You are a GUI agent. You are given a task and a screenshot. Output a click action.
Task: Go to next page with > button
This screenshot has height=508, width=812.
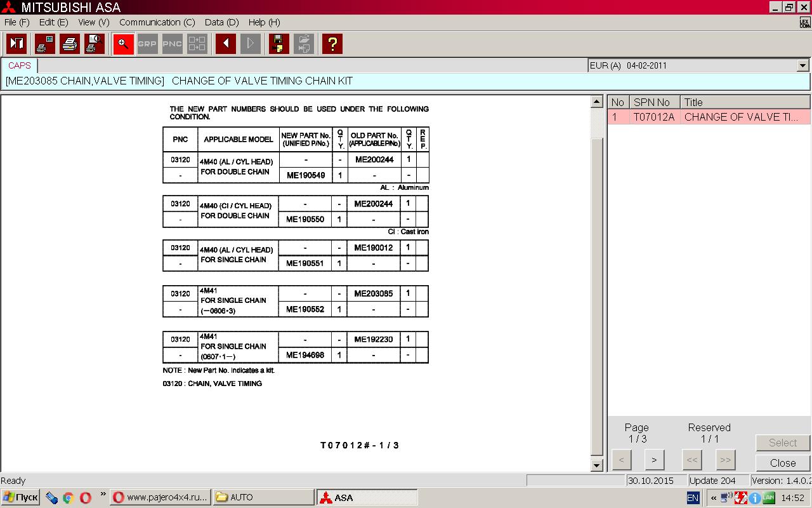[654, 460]
